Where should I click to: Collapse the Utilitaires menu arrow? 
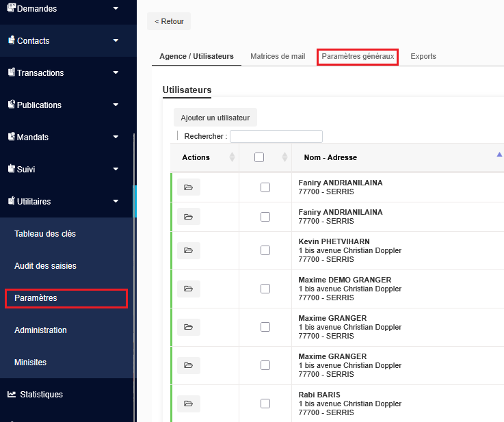116,201
